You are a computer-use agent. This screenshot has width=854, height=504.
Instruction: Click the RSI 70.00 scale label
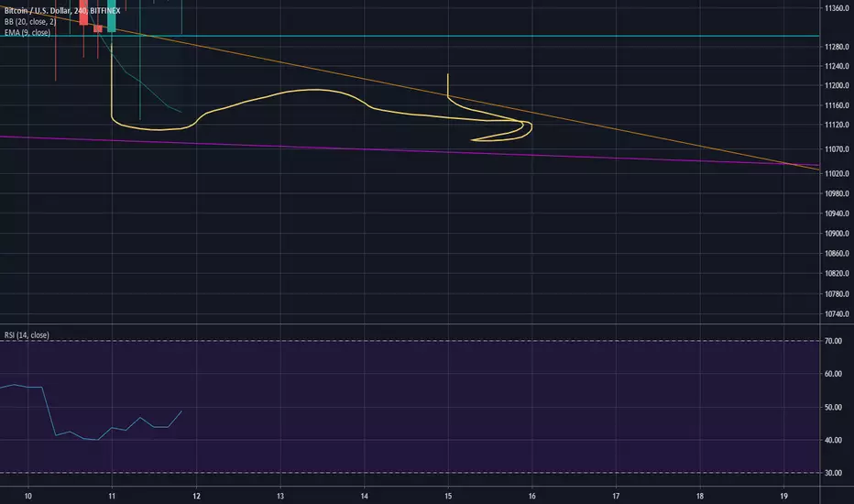click(x=833, y=341)
